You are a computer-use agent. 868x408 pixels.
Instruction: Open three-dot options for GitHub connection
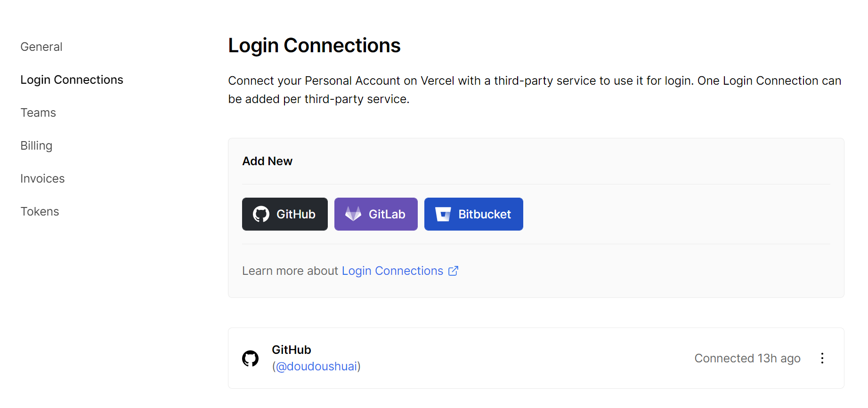click(x=822, y=359)
